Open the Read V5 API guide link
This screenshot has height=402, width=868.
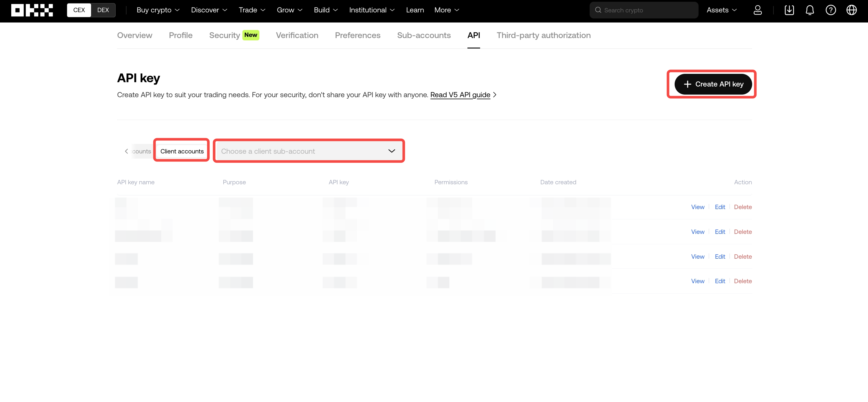(x=460, y=95)
